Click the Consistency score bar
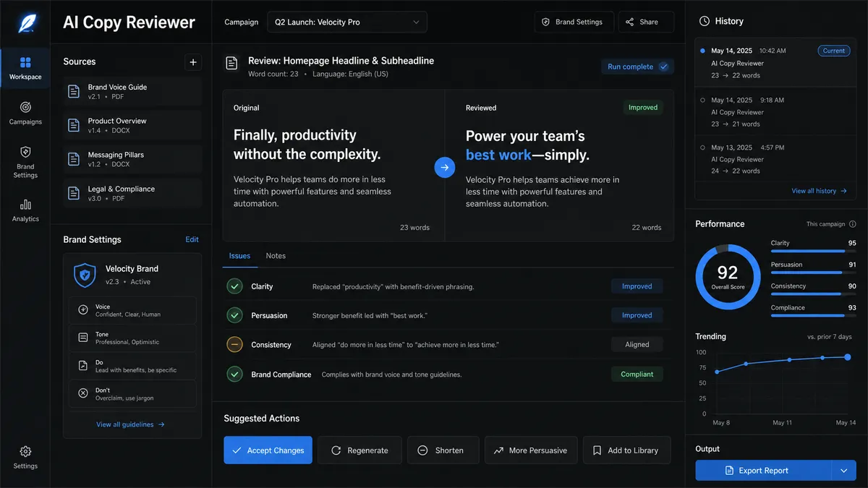Image resolution: width=868 pixels, height=488 pixels. coord(814,294)
